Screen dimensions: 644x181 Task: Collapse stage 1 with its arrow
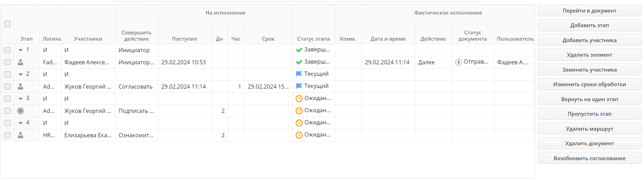point(21,50)
